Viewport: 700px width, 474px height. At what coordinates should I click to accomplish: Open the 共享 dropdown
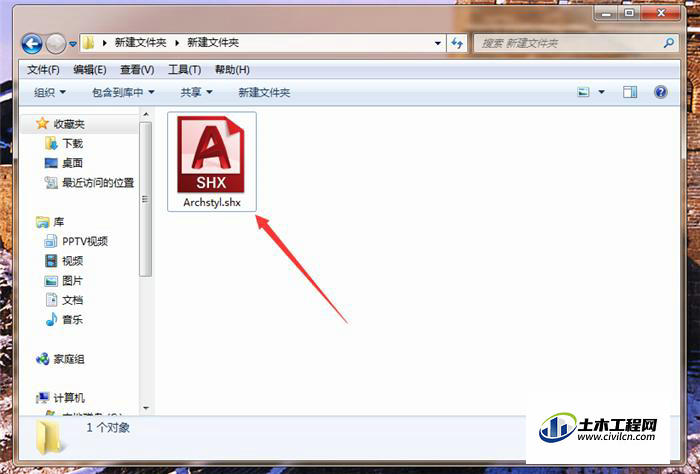196,92
